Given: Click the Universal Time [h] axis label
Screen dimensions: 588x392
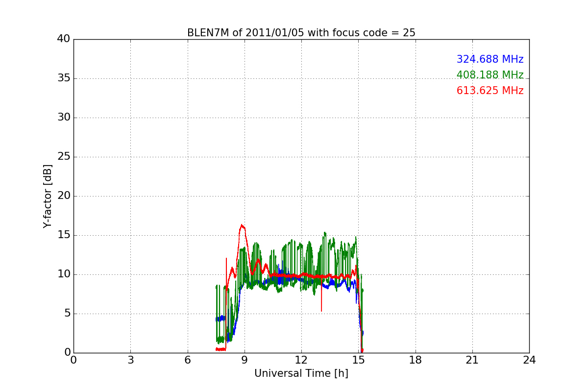Looking at the screenshot, I should (301, 373).
